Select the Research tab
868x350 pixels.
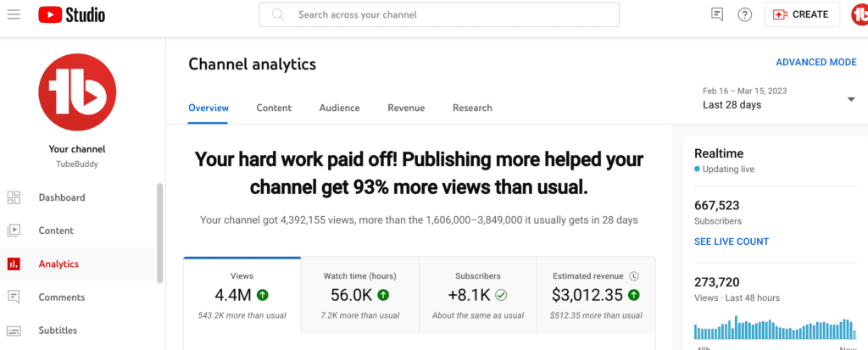click(x=472, y=108)
